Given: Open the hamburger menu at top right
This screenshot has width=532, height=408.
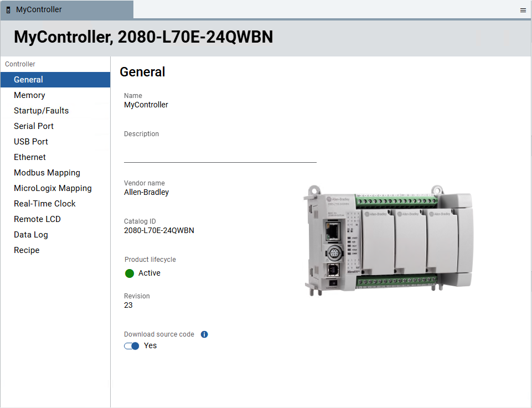Looking at the screenshot, I should 523,10.
